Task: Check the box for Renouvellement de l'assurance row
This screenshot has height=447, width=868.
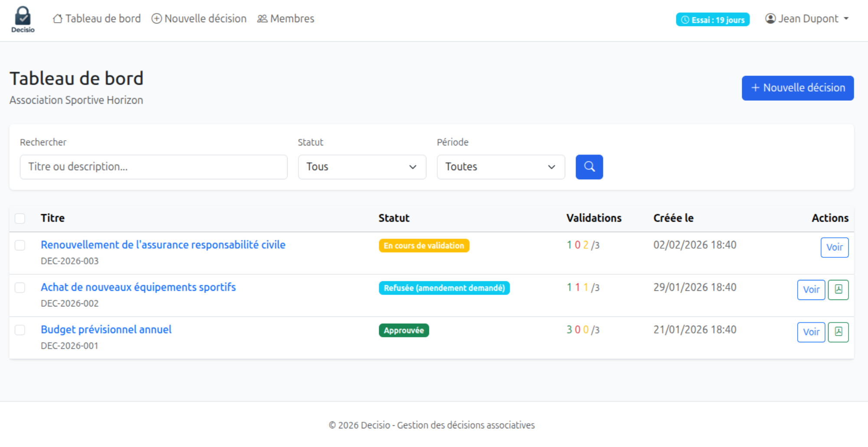Action: [20, 245]
